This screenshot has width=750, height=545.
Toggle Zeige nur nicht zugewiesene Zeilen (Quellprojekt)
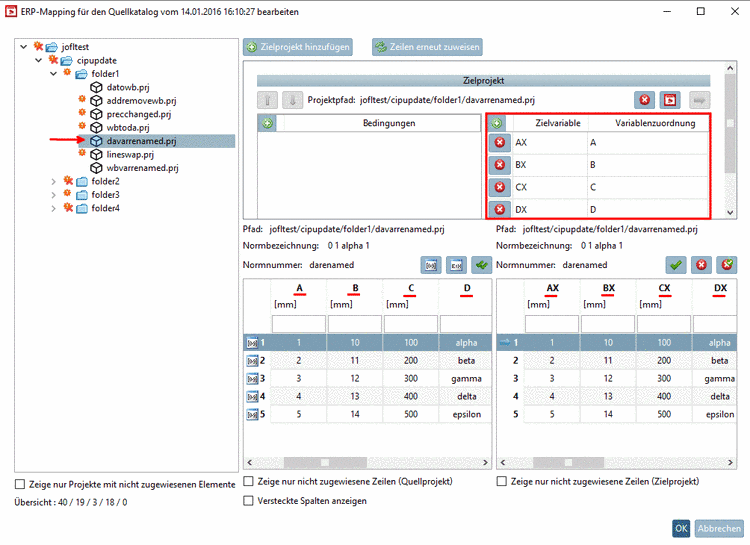[248, 481]
